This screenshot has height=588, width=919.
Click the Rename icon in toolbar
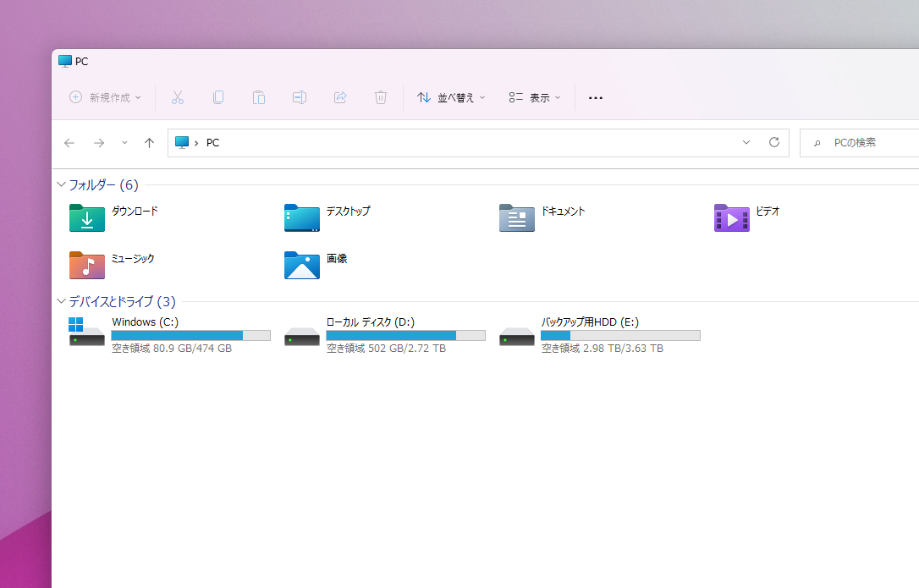click(x=300, y=97)
